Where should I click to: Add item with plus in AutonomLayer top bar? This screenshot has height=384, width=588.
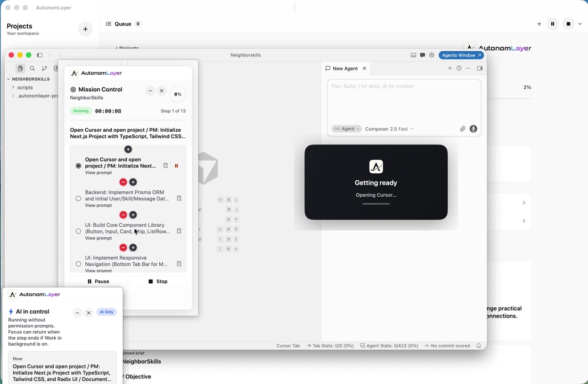click(539, 24)
